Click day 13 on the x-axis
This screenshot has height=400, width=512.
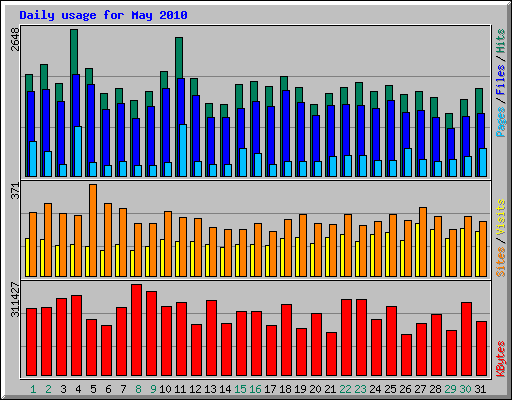[x=210, y=389]
